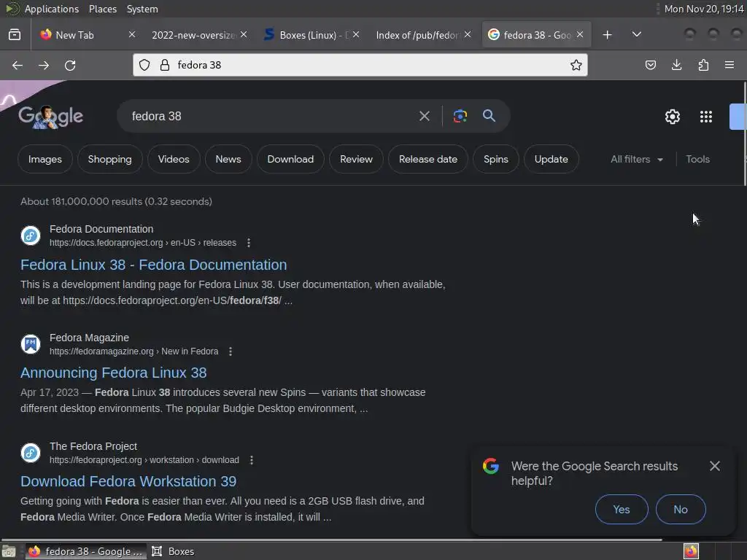Search by image with Google Lens
The height and width of the screenshot is (560, 747).
coord(460,116)
